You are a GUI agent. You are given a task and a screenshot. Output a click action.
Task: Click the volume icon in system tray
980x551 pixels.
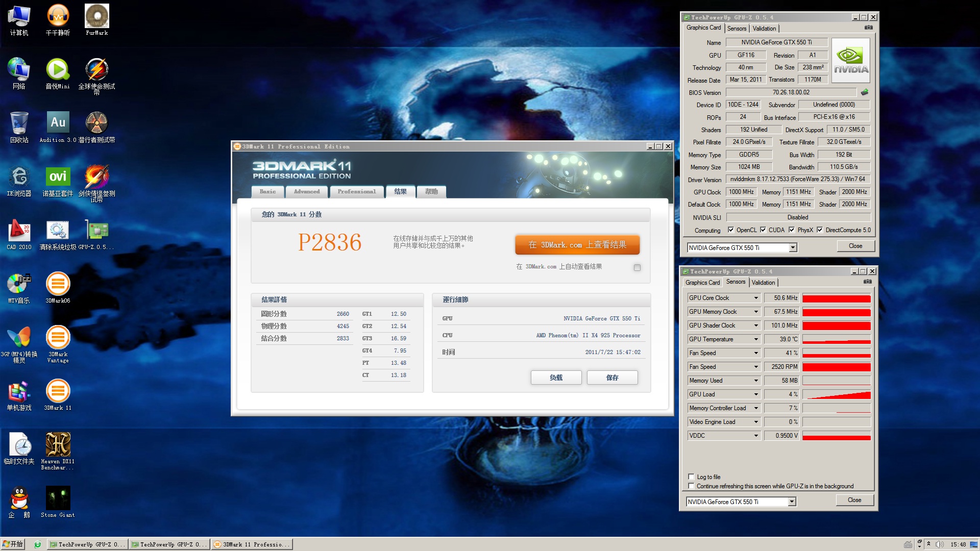[939, 544]
